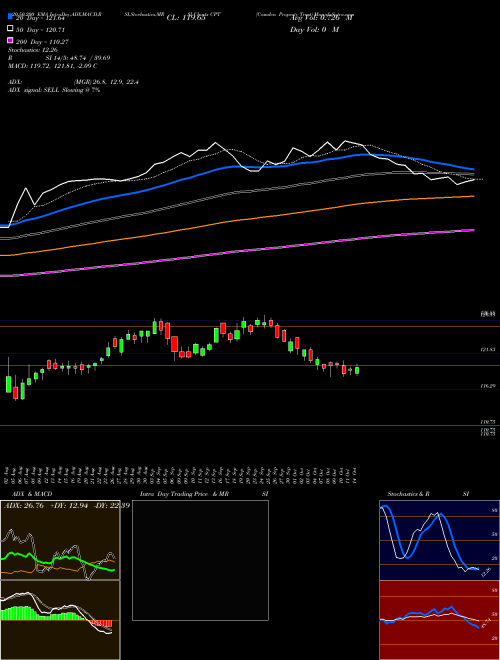Click the RSI 14/5 value line

tap(59, 58)
